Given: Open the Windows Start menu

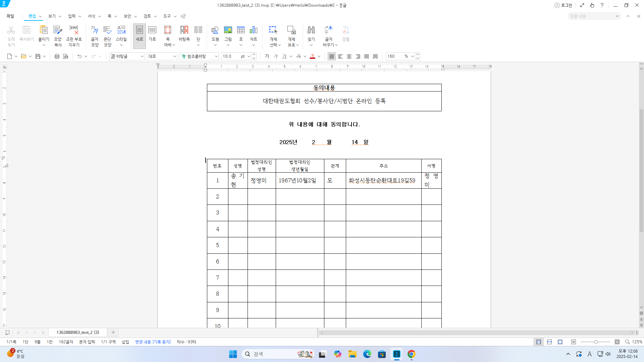Looking at the screenshot, I should point(233,354).
